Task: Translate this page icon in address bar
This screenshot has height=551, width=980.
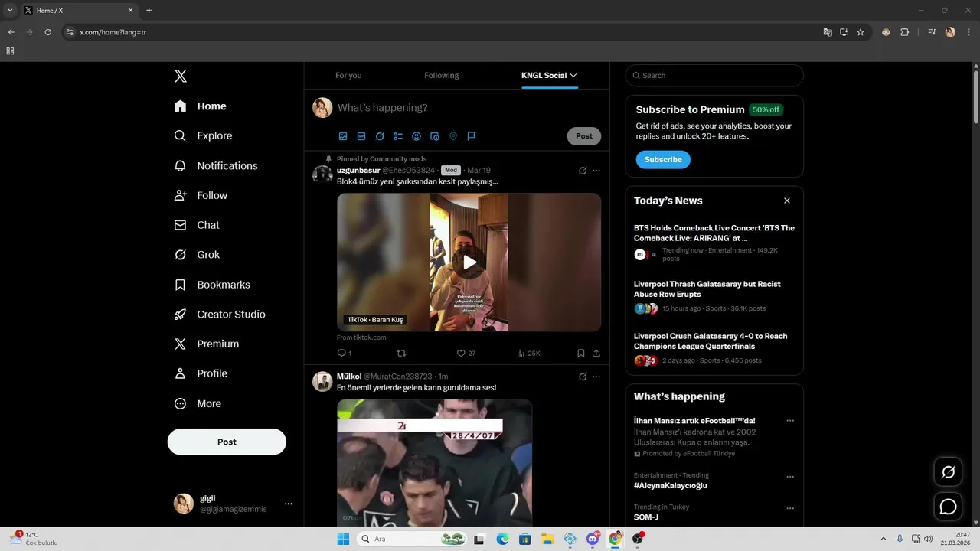Action: click(828, 32)
